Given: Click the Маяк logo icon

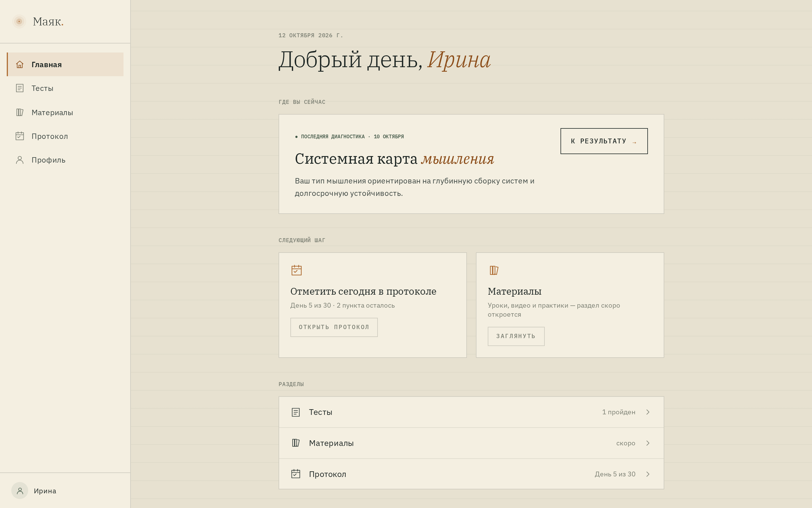Looking at the screenshot, I should tap(19, 21).
